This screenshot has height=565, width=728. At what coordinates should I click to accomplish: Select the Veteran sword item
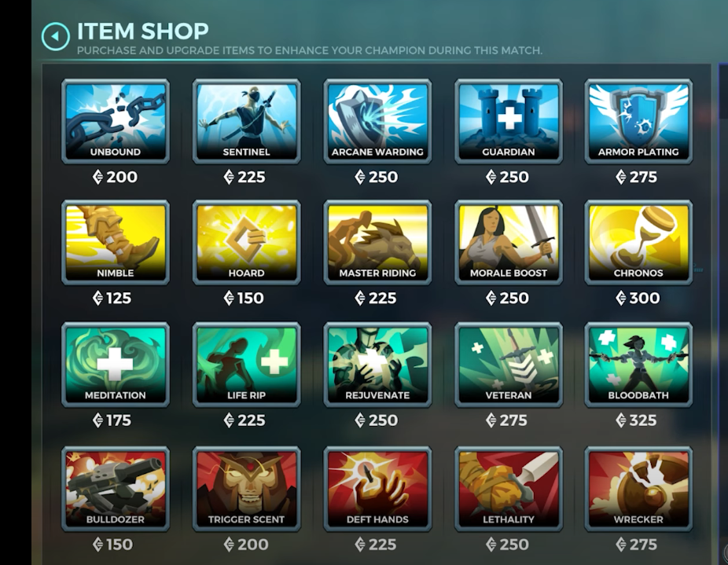(509, 365)
